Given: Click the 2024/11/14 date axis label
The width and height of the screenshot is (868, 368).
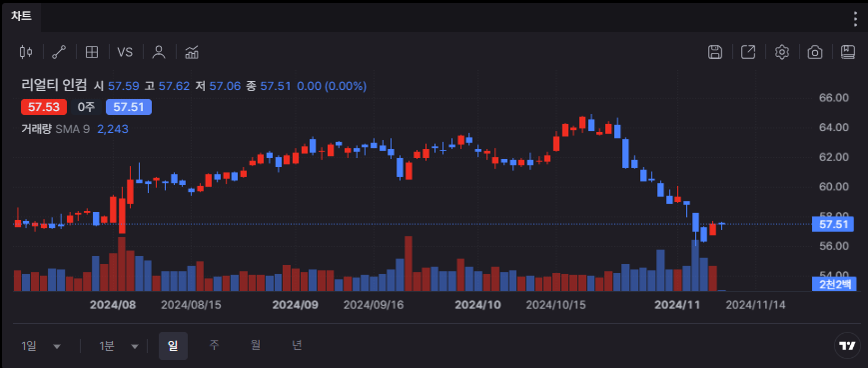Looking at the screenshot, I should coord(755,305).
